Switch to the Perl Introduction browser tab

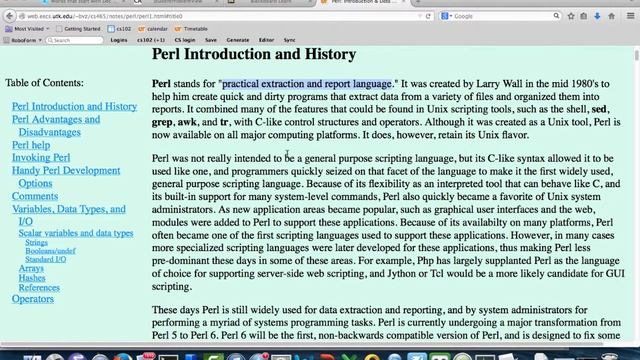pyautogui.click(x=362, y=2)
